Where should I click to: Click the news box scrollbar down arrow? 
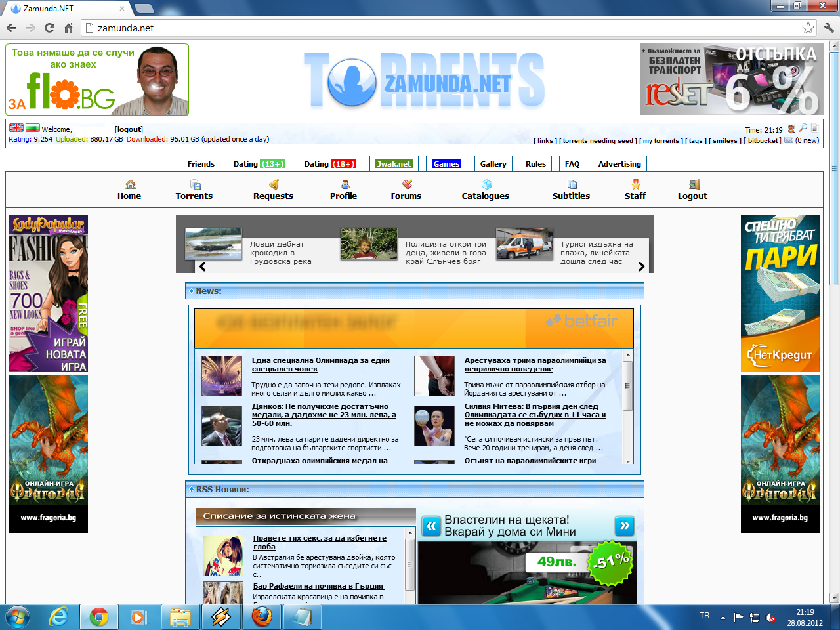tap(628, 461)
